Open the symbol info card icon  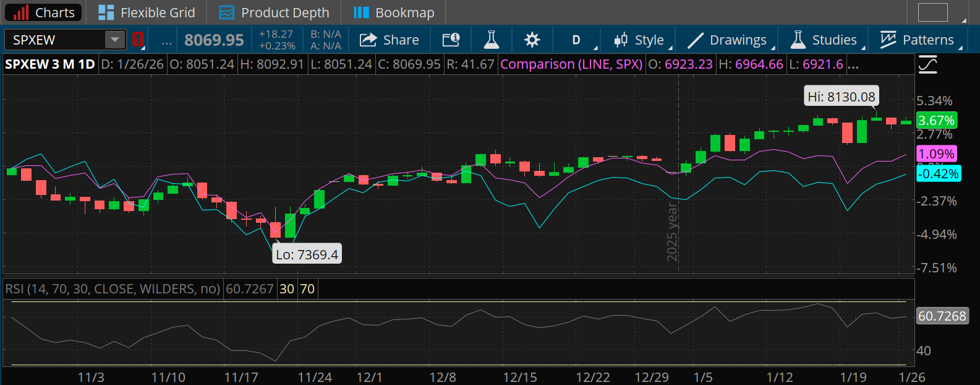tap(451, 40)
